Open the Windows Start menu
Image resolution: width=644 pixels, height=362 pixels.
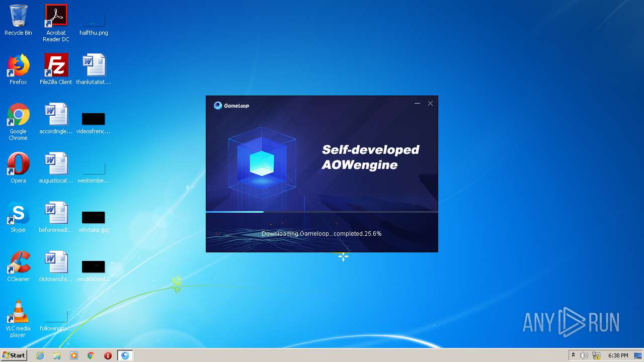[14, 355]
